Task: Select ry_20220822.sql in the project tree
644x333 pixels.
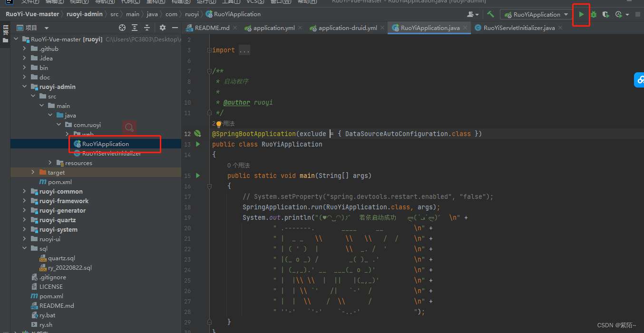Action: [69, 267]
